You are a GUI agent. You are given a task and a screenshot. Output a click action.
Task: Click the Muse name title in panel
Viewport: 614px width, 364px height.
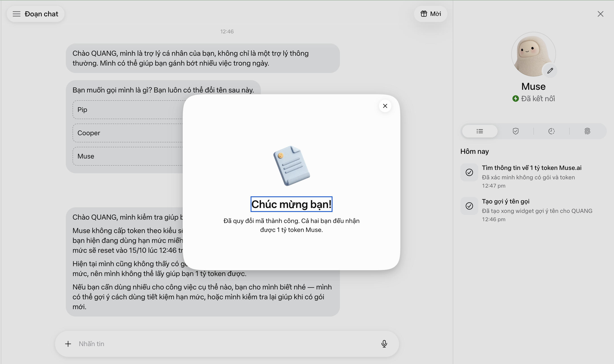[533, 86]
